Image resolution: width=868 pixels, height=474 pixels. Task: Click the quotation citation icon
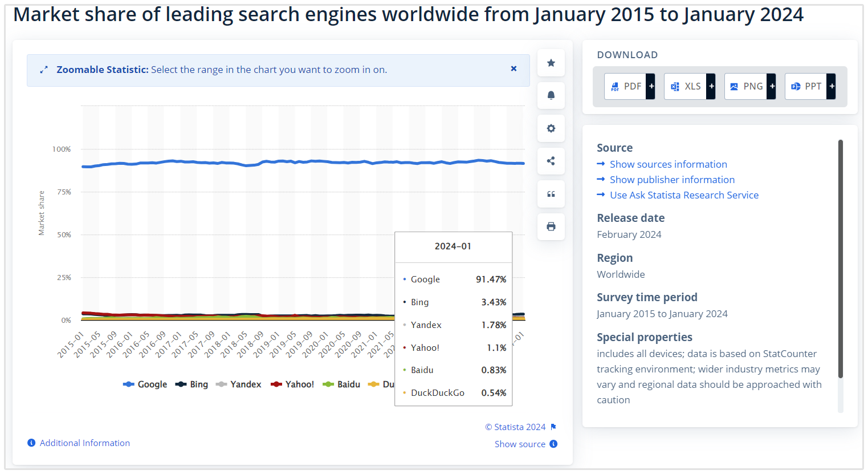click(551, 194)
